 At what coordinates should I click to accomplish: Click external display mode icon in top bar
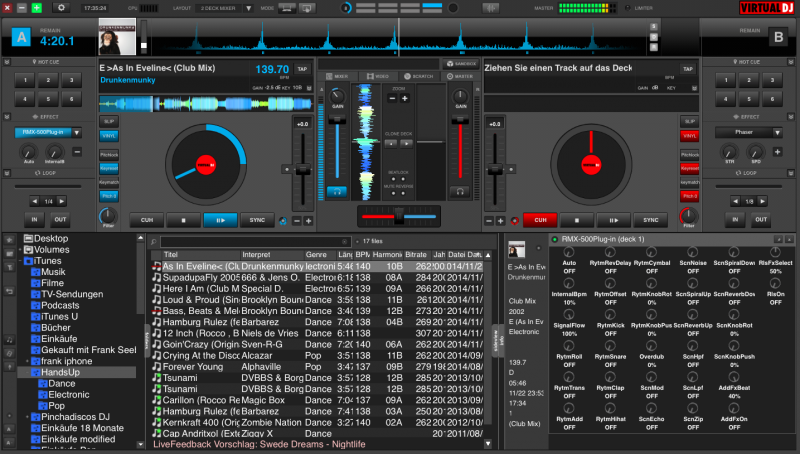coord(307,8)
